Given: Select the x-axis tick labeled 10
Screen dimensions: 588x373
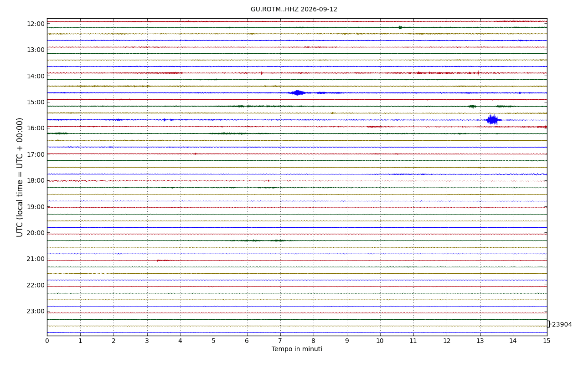Looking at the screenshot, I should click(x=380, y=341).
